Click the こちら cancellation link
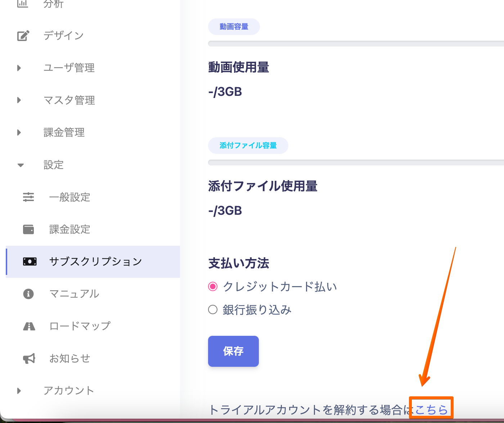 (x=431, y=410)
